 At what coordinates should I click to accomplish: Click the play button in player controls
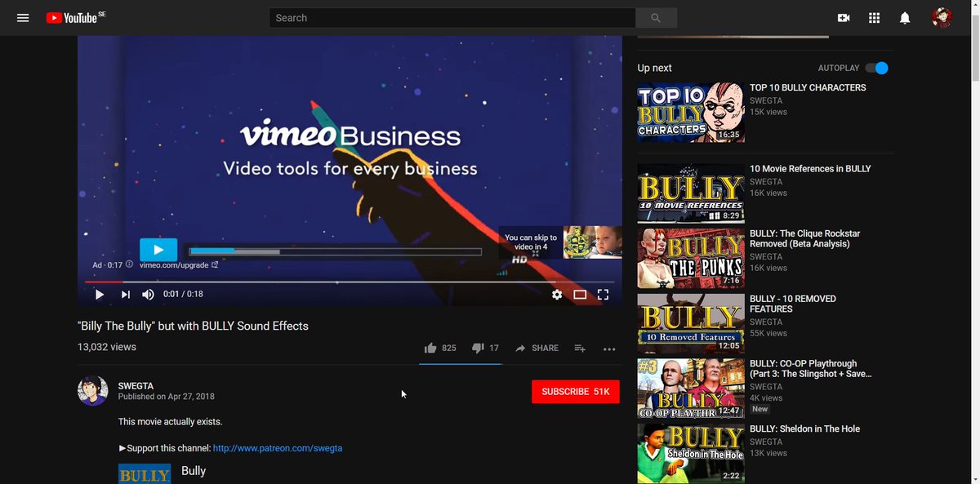click(100, 295)
